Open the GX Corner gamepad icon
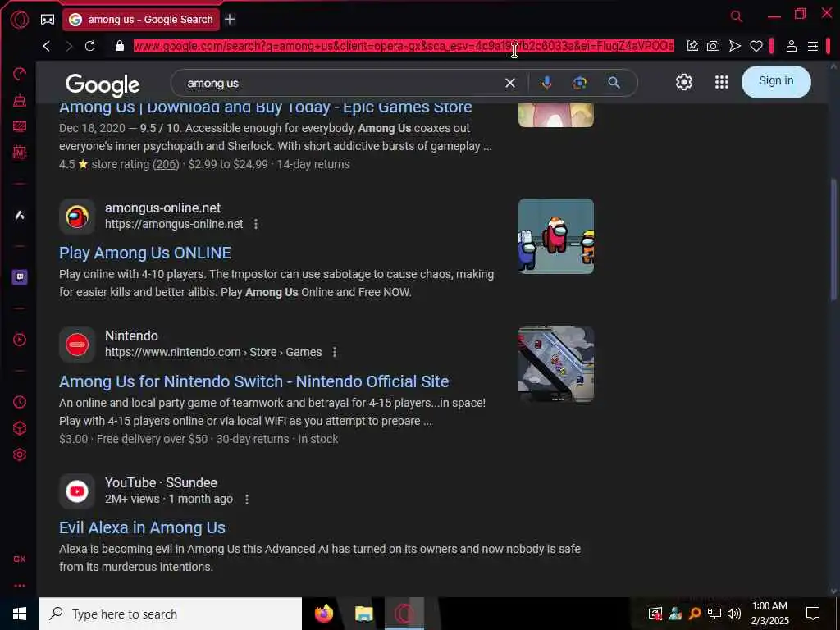The width and height of the screenshot is (840, 630). (48, 20)
